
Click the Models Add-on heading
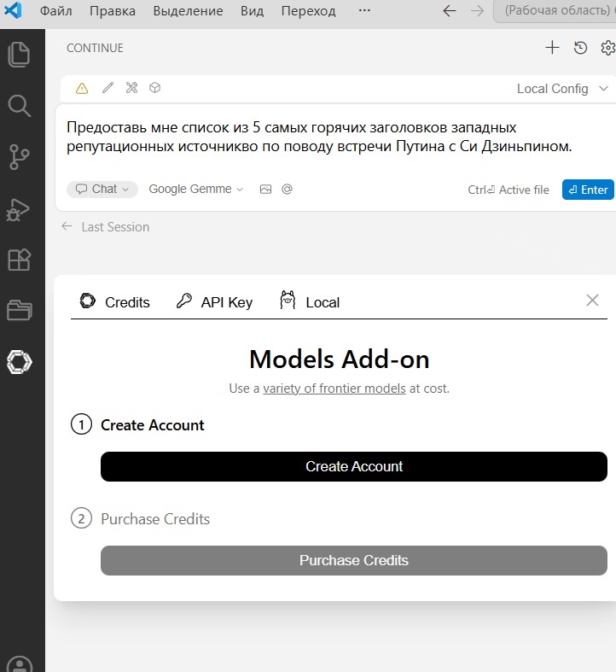tap(340, 359)
